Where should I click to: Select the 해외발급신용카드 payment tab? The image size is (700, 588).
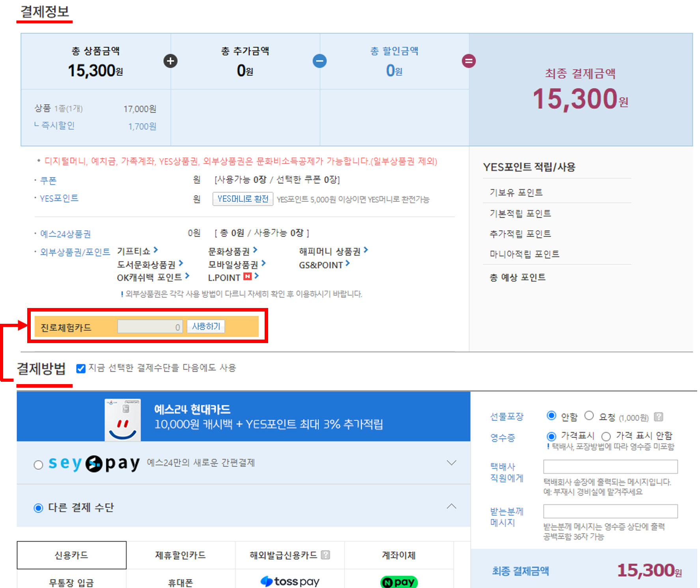pyautogui.click(x=290, y=555)
